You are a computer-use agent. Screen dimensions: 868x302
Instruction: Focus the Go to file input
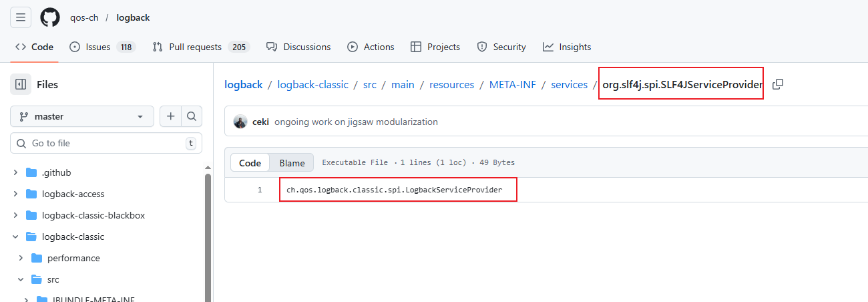point(106,143)
